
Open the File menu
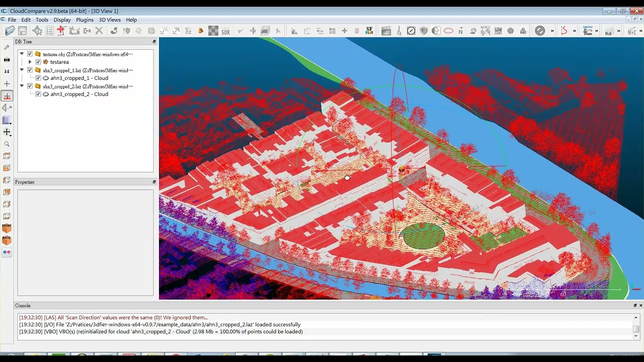(12, 20)
